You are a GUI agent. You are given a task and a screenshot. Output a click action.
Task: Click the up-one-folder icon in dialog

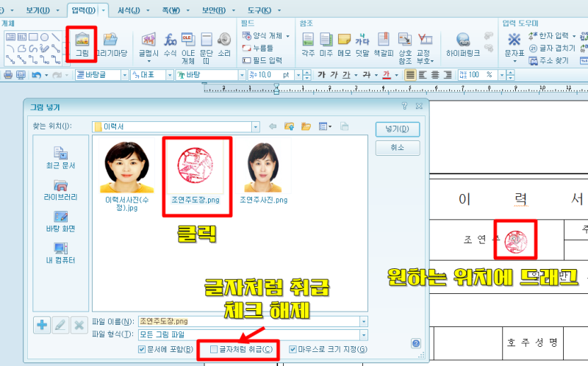[x=289, y=126]
